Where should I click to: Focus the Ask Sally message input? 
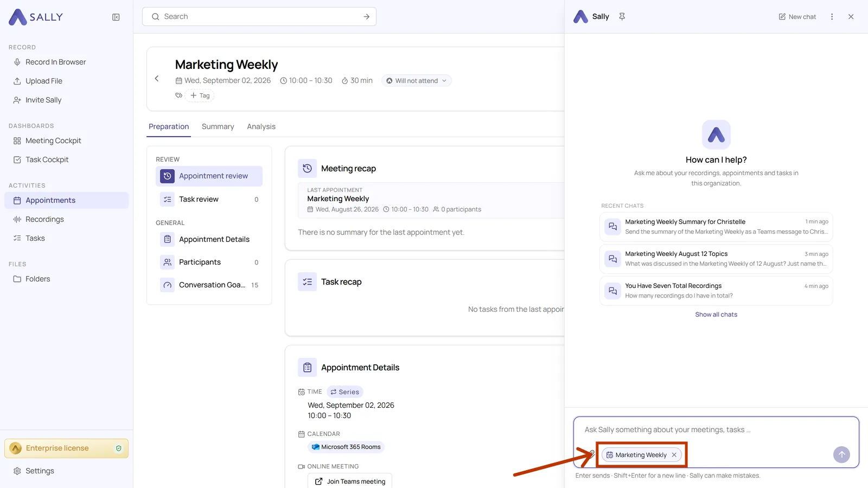(x=716, y=430)
